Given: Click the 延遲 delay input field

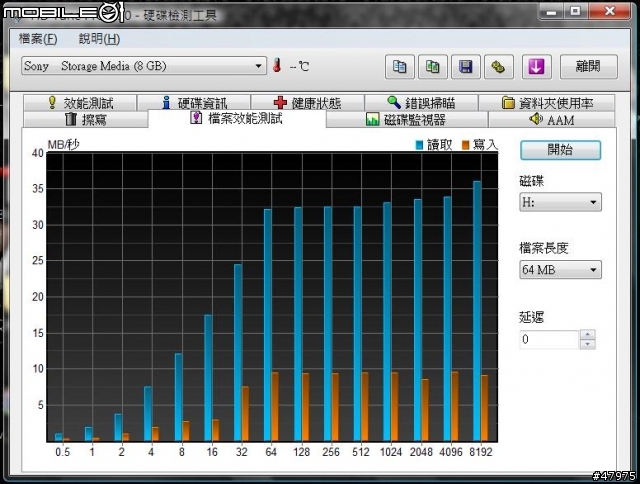Looking at the screenshot, I should pos(549,340).
